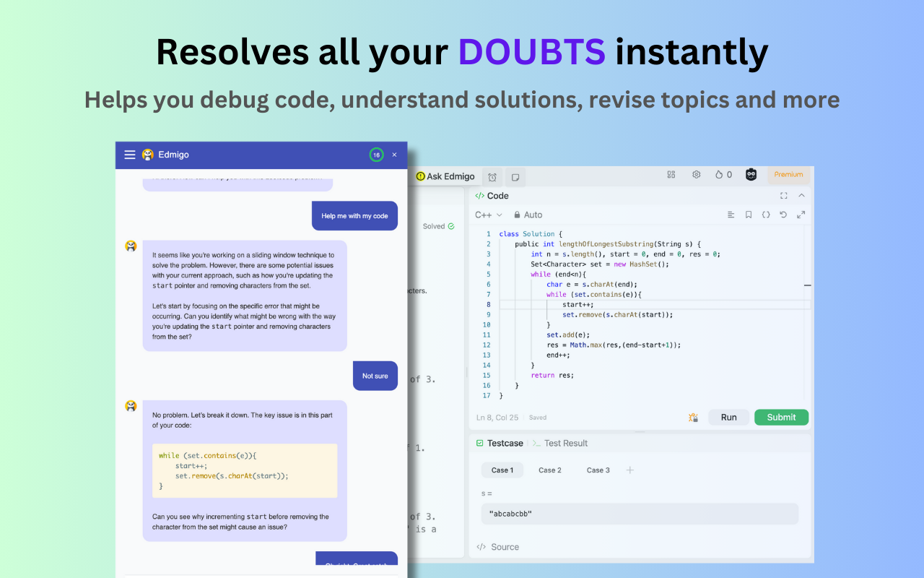Click code line 8 'start++;'

point(577,304)
